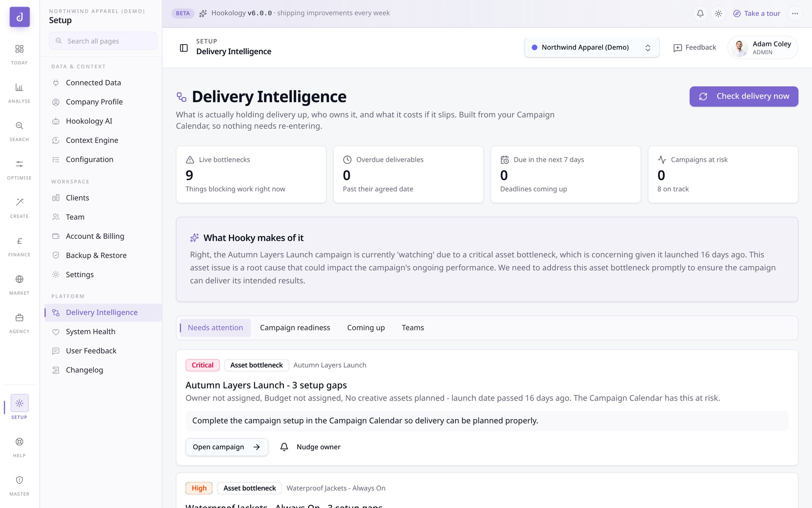Open the Finance pound icon
The height and width of the screenshot is (508, 812).
coord(19,241)
